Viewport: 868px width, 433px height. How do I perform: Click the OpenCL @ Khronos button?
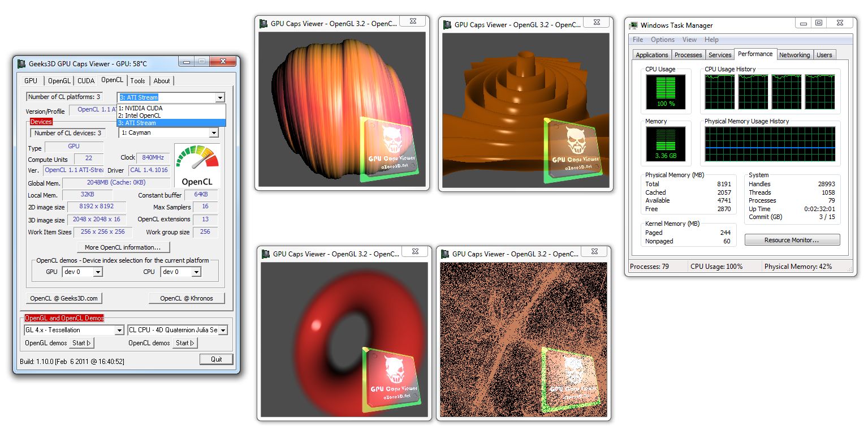[x=187, y=298]
